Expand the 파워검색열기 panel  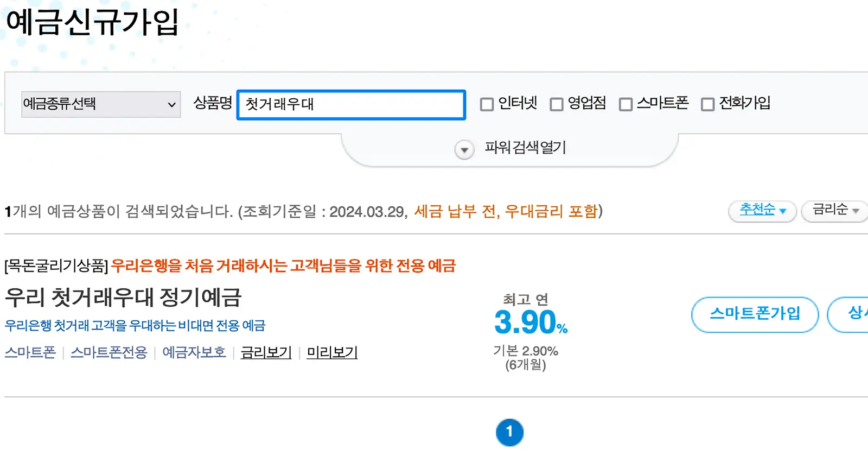coord(525,148)
